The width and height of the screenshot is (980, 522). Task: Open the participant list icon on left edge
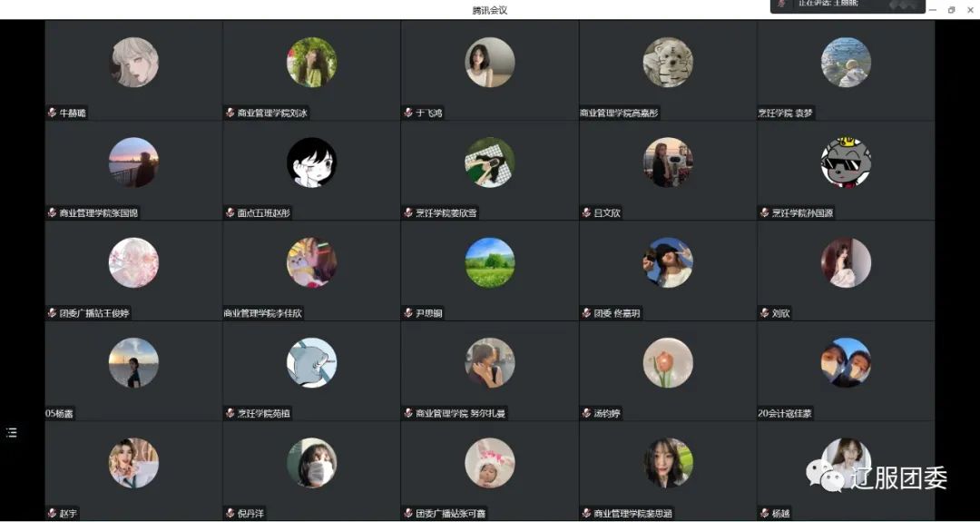tap(11, 433)
